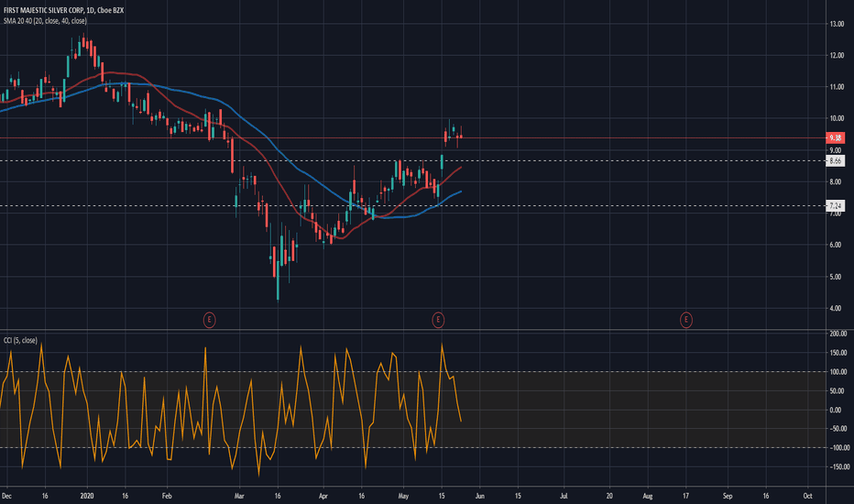Select the CCI (5, close) indicator legend
Viewport: 854px width, 504px height.
pos(20,341)
